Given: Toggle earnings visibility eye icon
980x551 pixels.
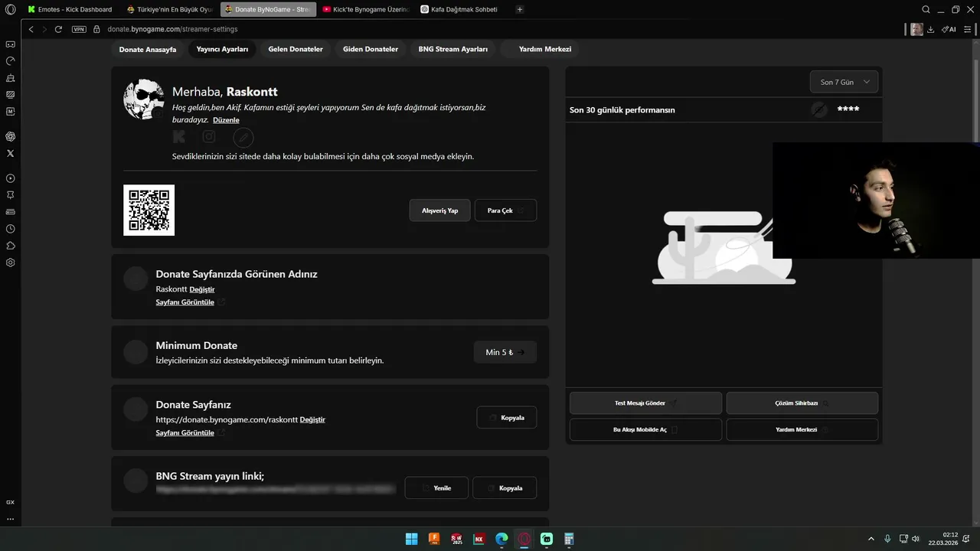Looking at the screenshot, I should pyautogui.click(x=819, y=109).
